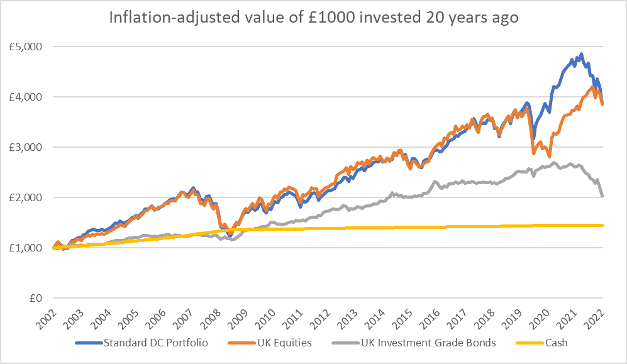This screenshot has width=627, height=364.
Task: Click the £3,000 y-axis label
Action: pyautogui.click(x=29, y=147)
